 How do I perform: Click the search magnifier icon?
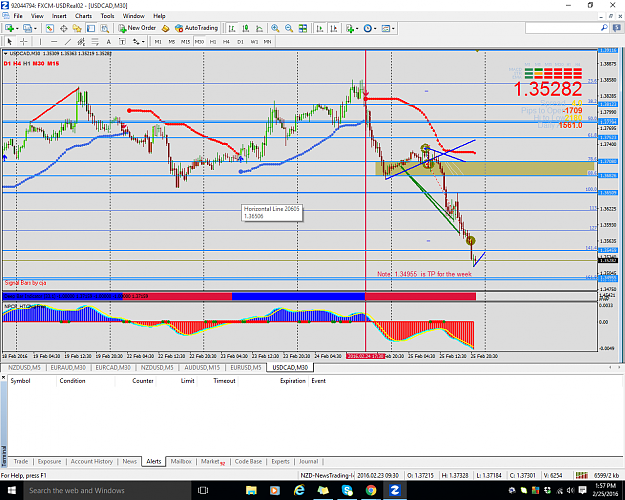point(604,28)
